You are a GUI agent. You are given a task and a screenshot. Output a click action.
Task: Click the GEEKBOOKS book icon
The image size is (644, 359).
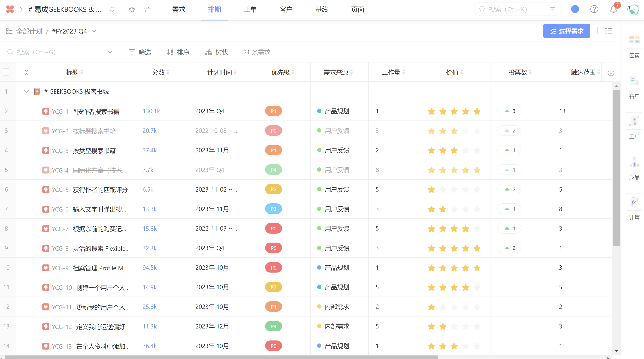(37, 92)
